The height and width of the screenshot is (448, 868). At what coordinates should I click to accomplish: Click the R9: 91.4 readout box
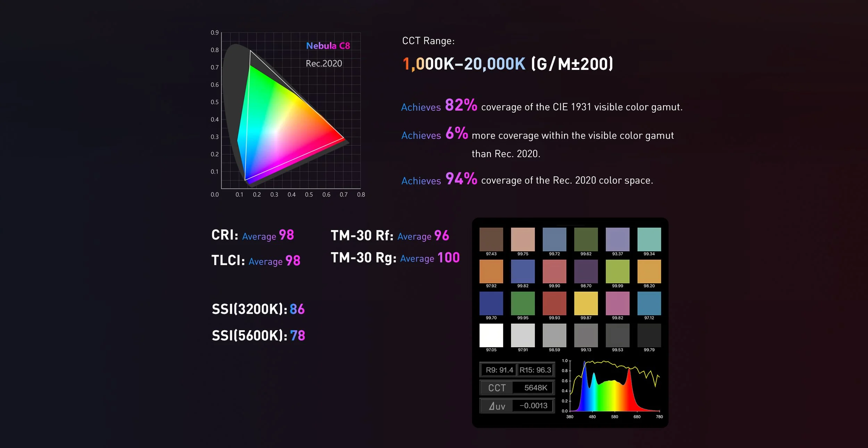pos(499,370)
